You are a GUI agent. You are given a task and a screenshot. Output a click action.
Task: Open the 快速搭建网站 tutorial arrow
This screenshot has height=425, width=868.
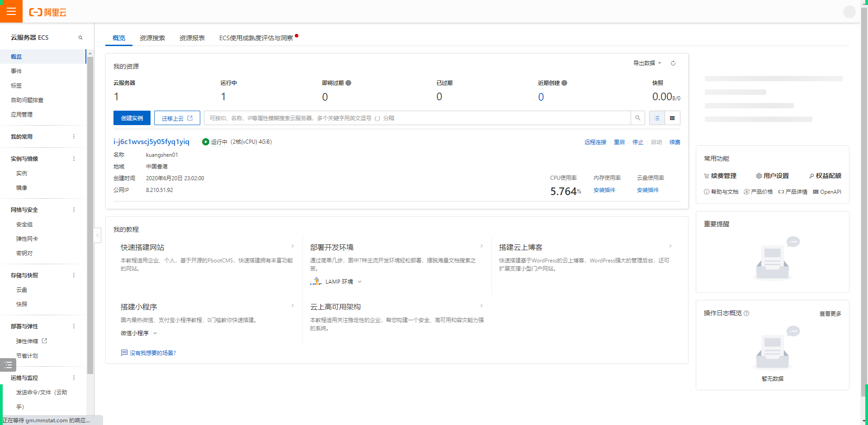click(292, 246)
